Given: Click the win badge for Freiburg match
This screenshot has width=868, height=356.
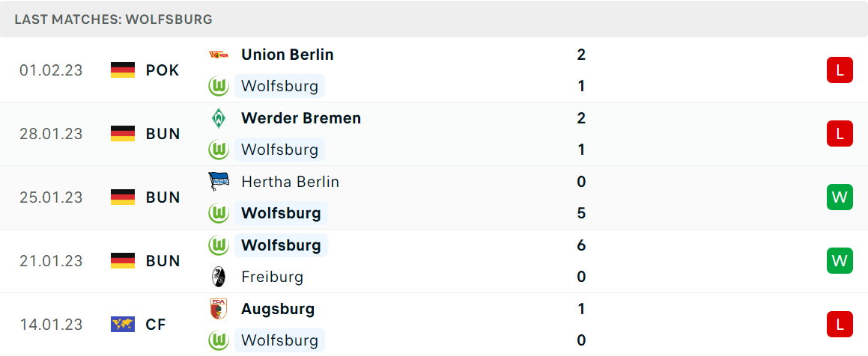Looking at the screenshot, I should (840, 261).
